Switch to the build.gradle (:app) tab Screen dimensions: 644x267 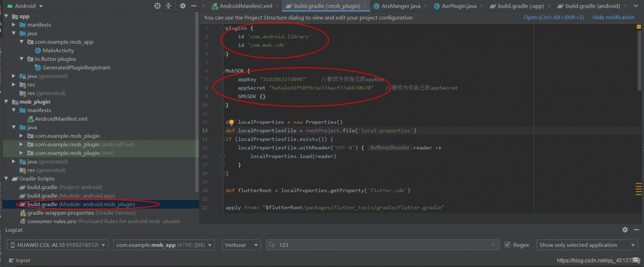521,6
